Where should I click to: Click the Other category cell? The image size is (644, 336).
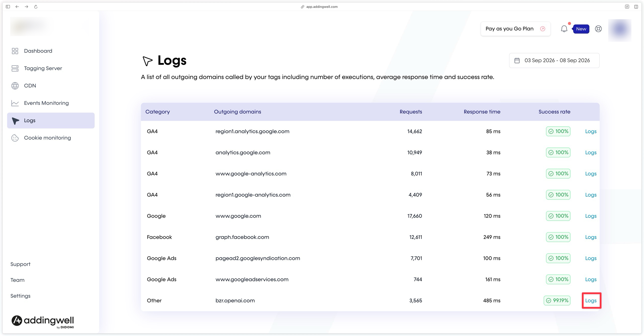click(x=154, y=301)
